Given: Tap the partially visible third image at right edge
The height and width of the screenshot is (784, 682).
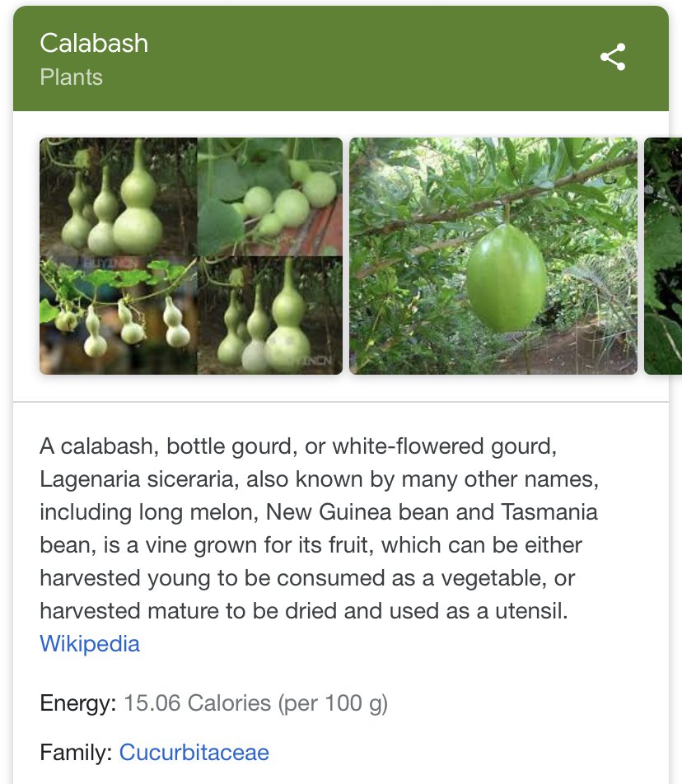Looking at the screenshot, I should click(x=664, y=256).
